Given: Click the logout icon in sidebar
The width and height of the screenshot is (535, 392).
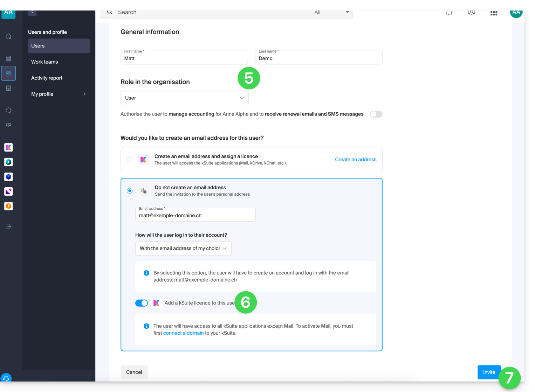Looking at the screenshot, I should click(x=8, y=226).
